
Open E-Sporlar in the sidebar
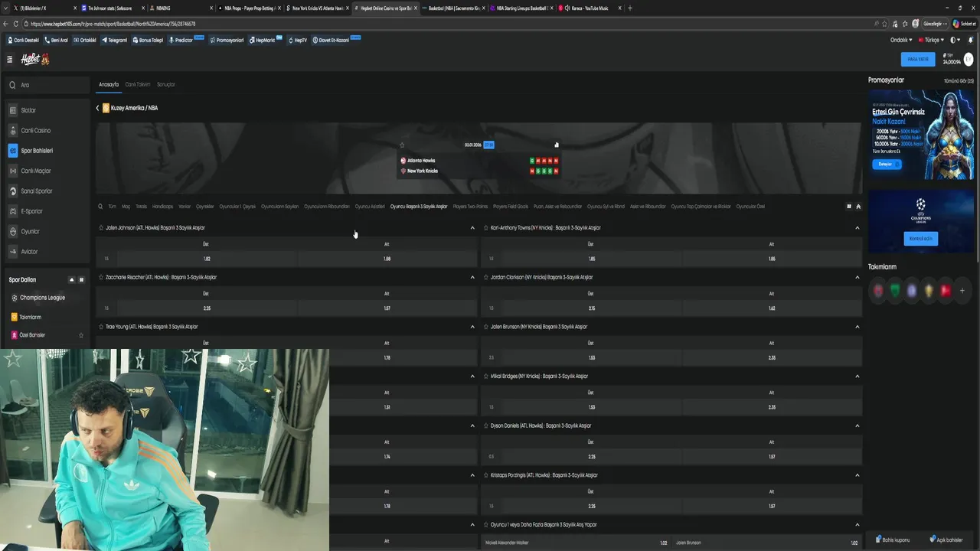click(x=47, y=211)
